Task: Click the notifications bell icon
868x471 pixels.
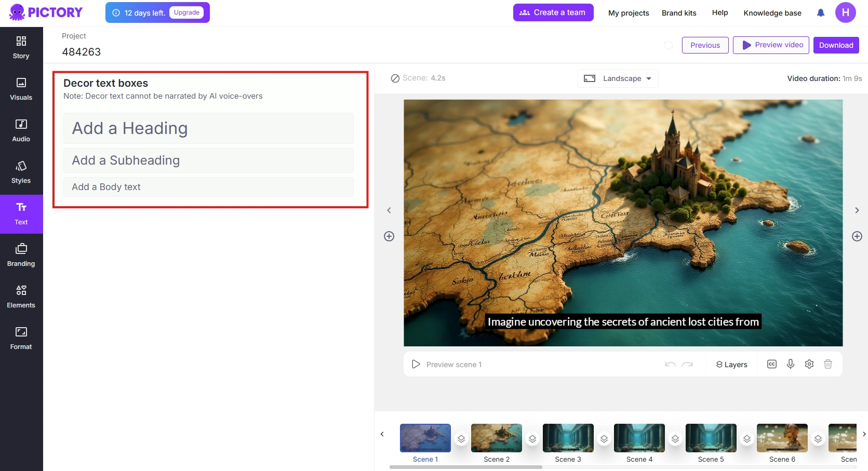Action: coord(821,13)
